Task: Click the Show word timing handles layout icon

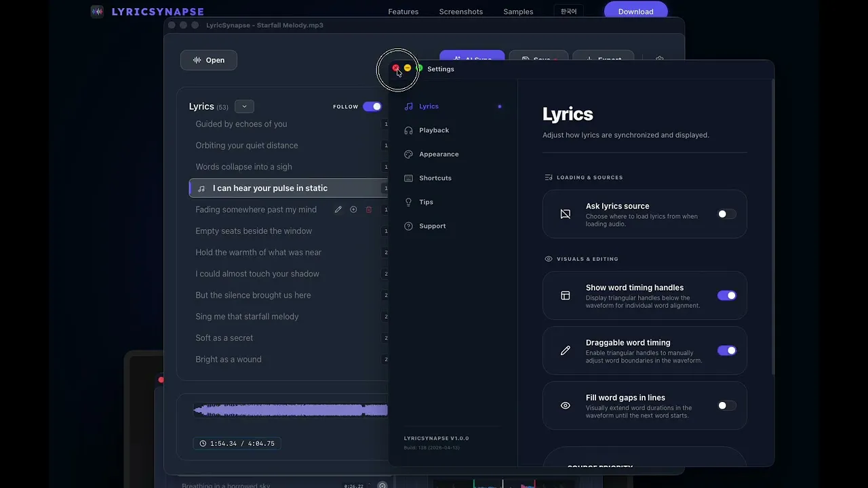Action: click(x=566, y=296)
